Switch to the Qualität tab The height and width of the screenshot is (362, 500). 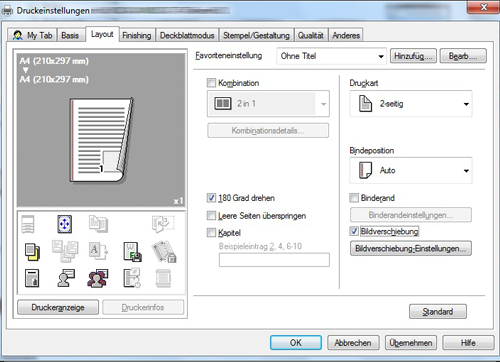pyautogui.click(x=311, y=35)
